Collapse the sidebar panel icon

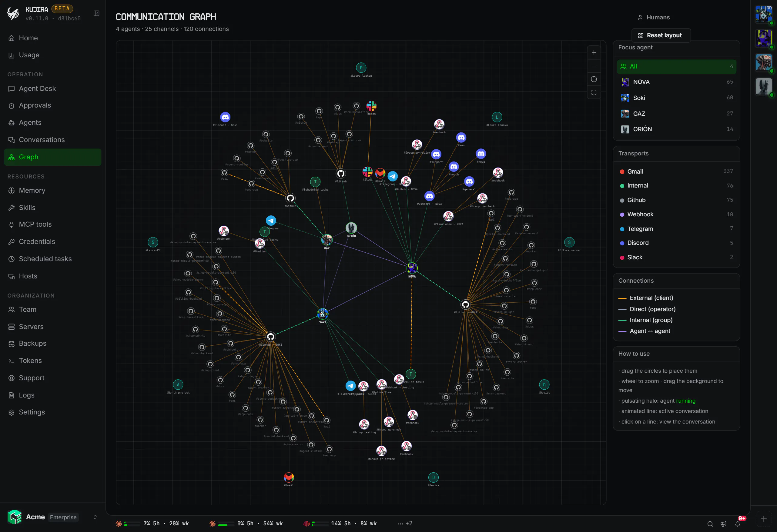(x=96, y=13)
